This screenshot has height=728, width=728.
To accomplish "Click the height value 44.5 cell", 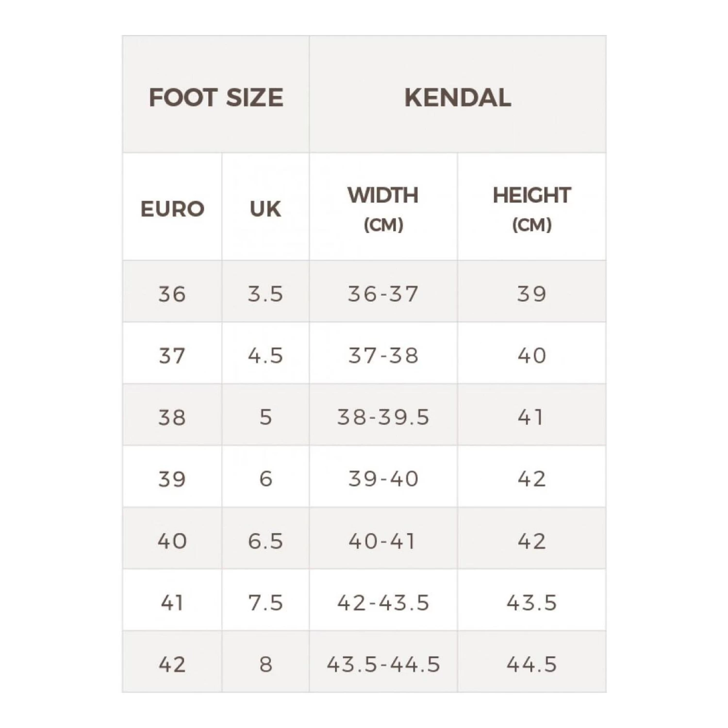I will pyautogui.click(x=532, y=664).
